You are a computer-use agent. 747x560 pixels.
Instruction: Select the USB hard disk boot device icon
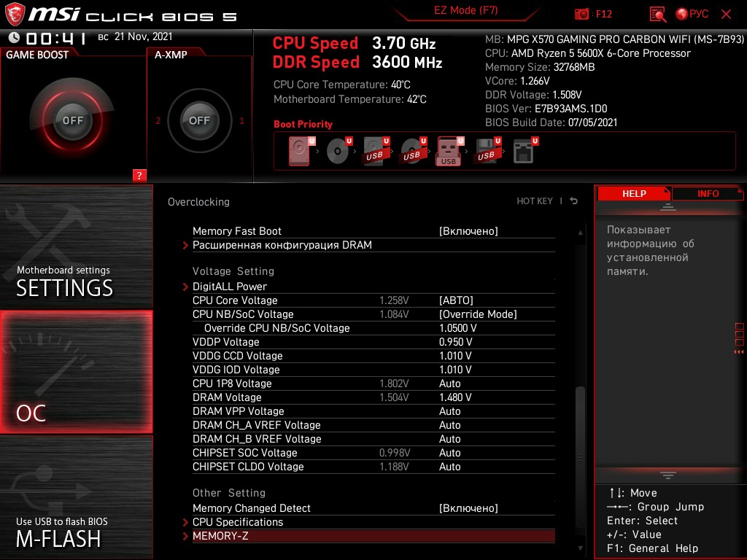pyautogui.click(x=376, y=151)
